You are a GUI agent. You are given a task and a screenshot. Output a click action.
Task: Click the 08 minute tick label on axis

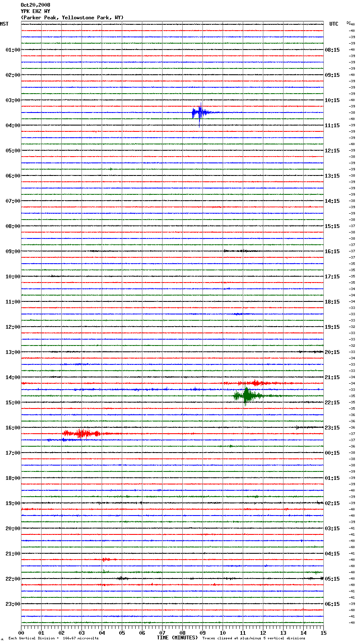point(182,633)
